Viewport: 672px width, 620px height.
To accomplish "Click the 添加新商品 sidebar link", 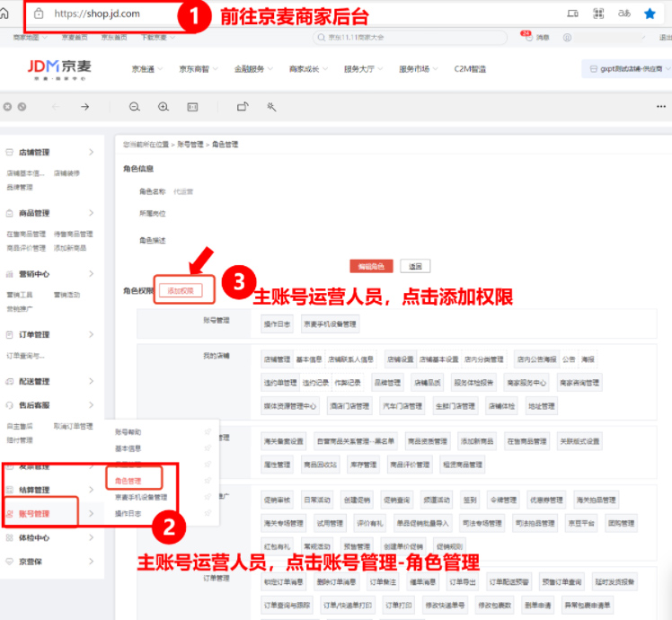I will [x=70, y=248].
